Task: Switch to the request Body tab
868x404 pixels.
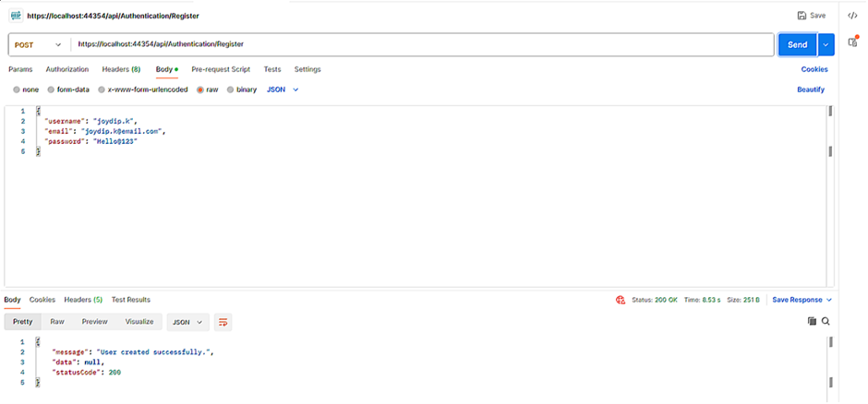Action: pos(166,69)
